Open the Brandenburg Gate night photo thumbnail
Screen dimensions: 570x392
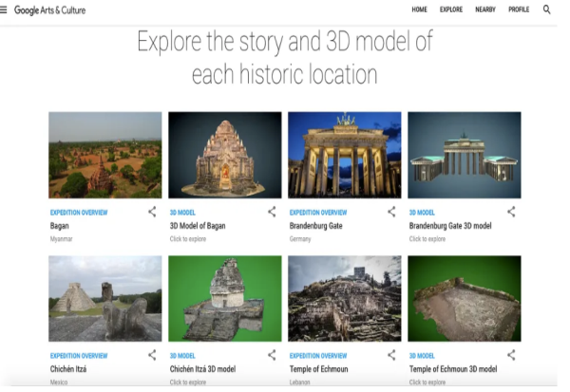pyautogui.click(x=344, y=154)
